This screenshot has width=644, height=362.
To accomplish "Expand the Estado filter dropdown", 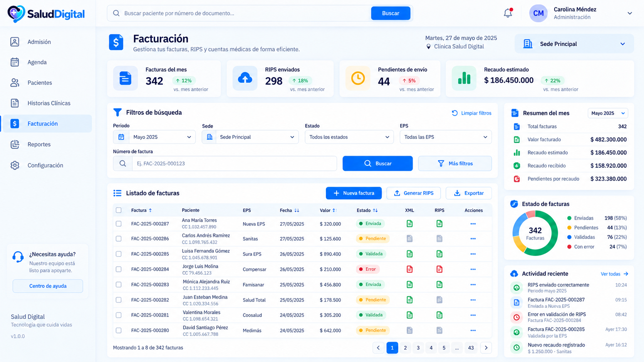I will pyautogui.click(x=349, y=137).
